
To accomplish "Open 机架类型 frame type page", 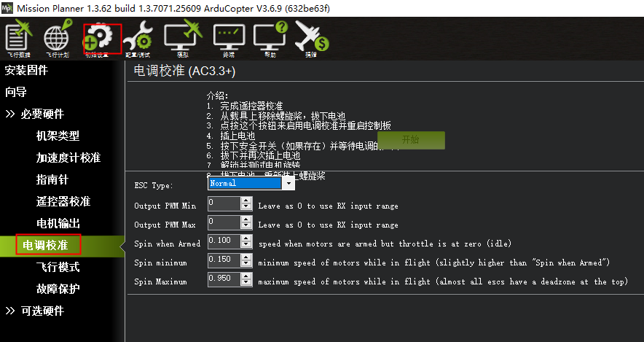I will pyautogui.click(x=58, y=136).
